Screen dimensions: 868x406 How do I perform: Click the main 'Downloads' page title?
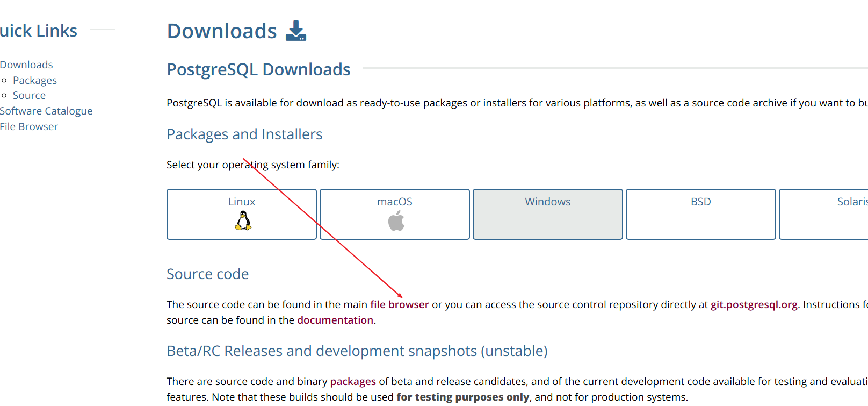point(222,31)
